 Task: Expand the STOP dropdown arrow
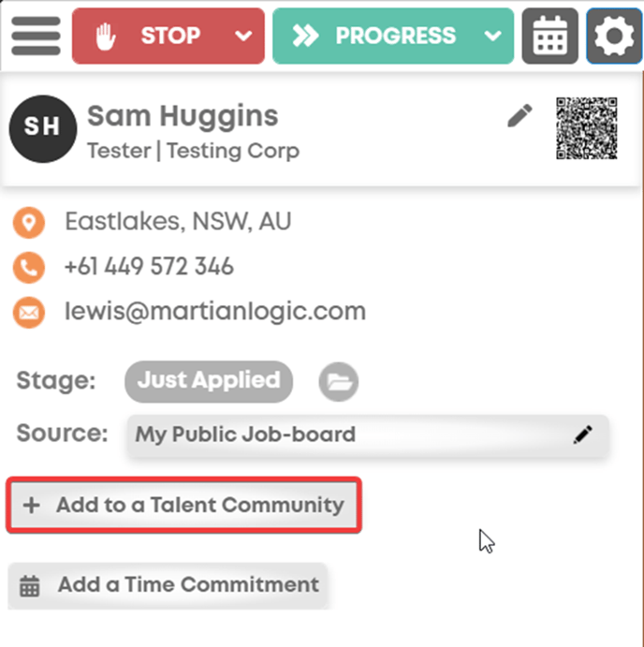[243, 36]
